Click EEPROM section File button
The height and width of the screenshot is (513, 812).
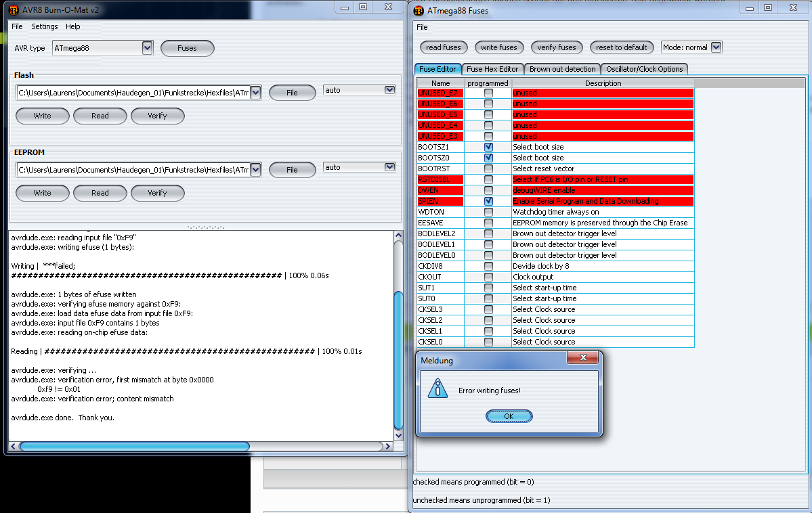tap(292, 170)
